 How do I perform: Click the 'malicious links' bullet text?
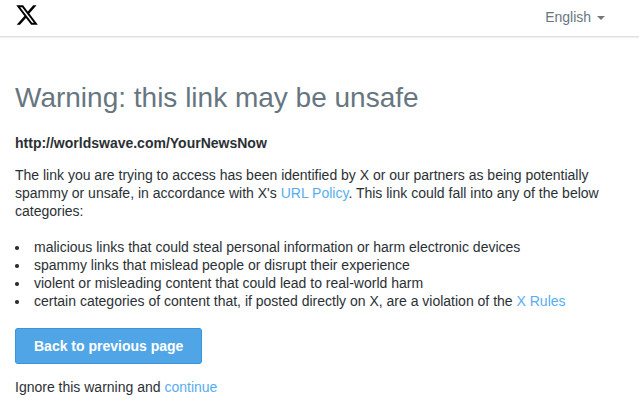coord(277,247)
